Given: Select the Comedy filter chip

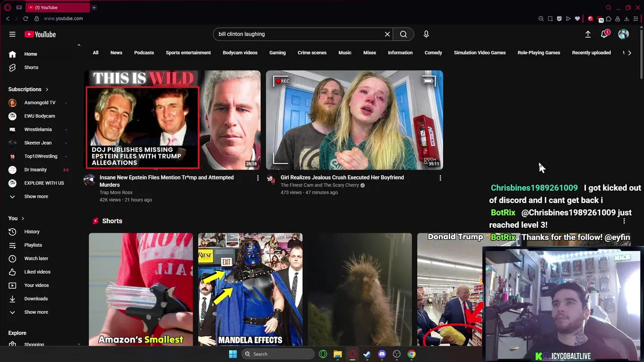Looking at the screenshot, I should pyautogui.click(x=433, y=53).
